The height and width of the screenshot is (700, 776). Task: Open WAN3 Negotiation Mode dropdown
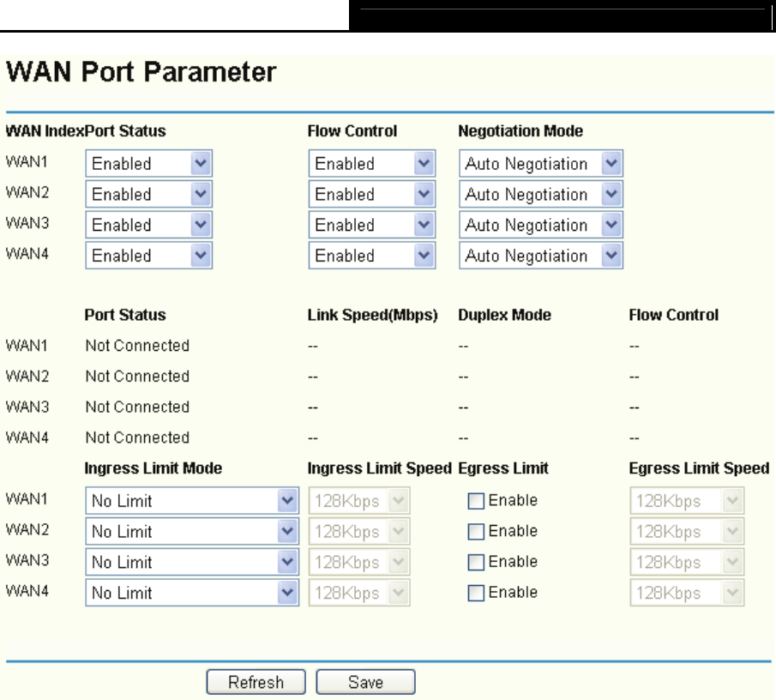[x=540, y=225]
